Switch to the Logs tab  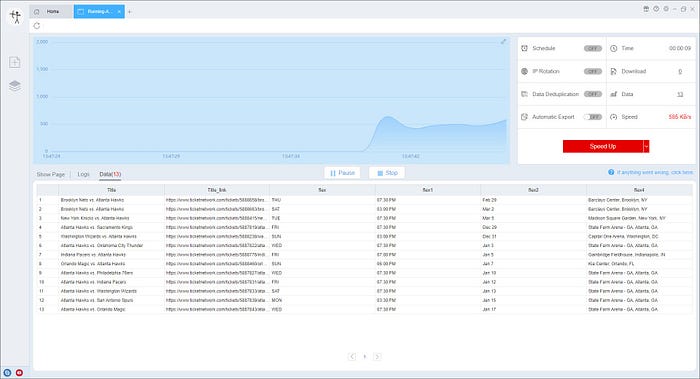point(83,175)
